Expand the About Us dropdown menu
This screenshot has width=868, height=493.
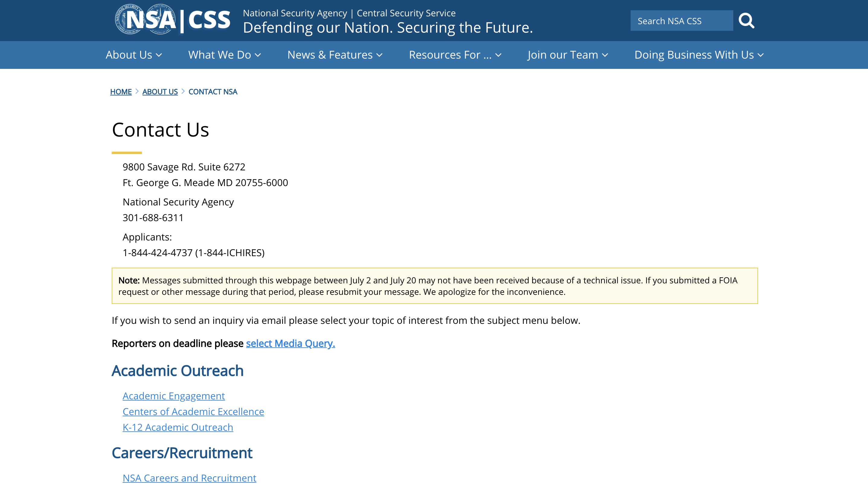click(x=134, y=55)
